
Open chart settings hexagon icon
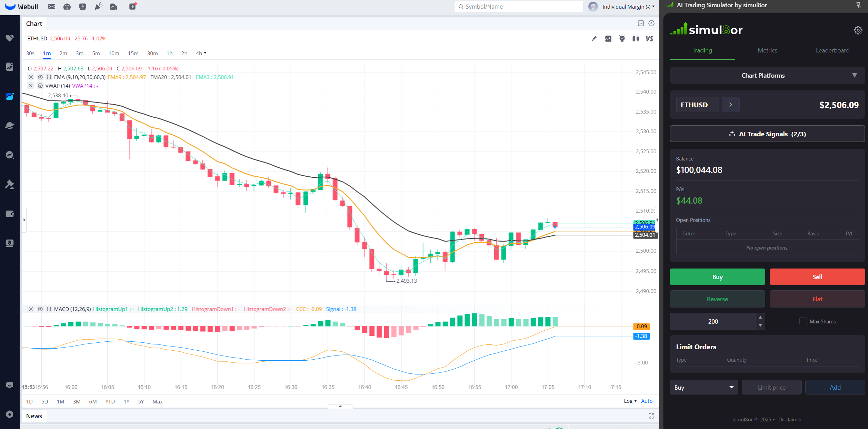651,23
